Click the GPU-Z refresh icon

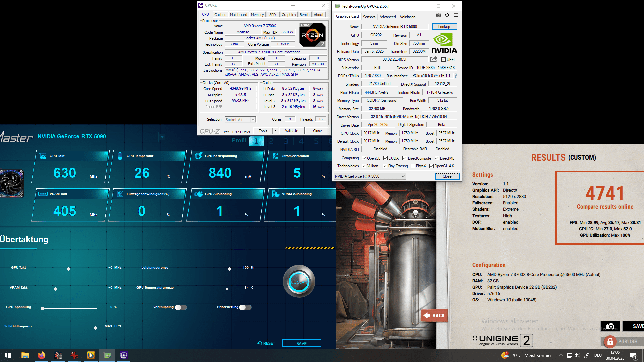pos(447,15)
